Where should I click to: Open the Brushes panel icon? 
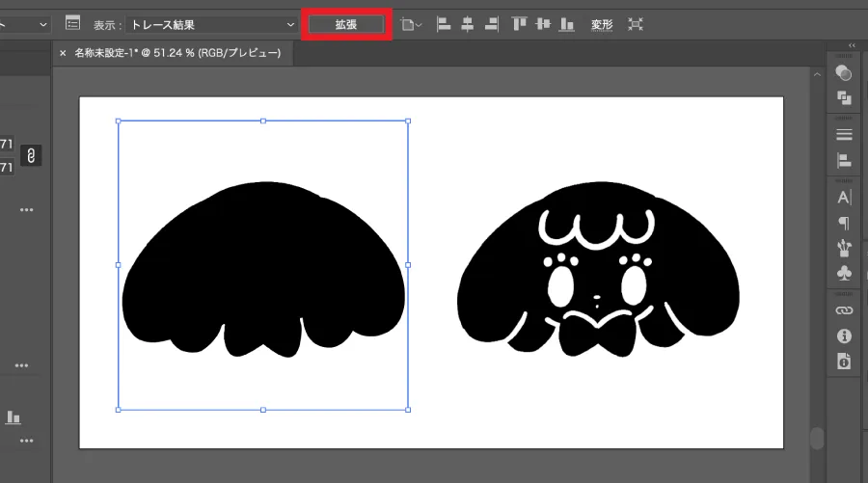tap(844, 248)
